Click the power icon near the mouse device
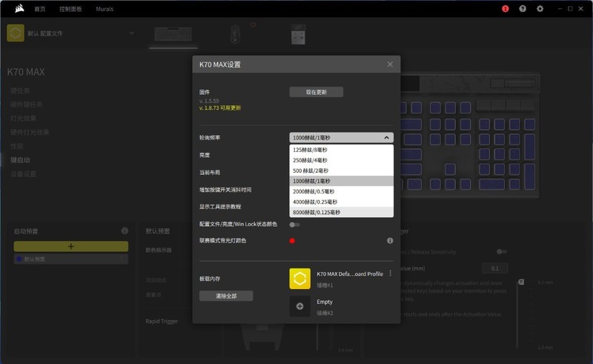The width and height of the screenshot is (593, 364). tap(253, 24)
